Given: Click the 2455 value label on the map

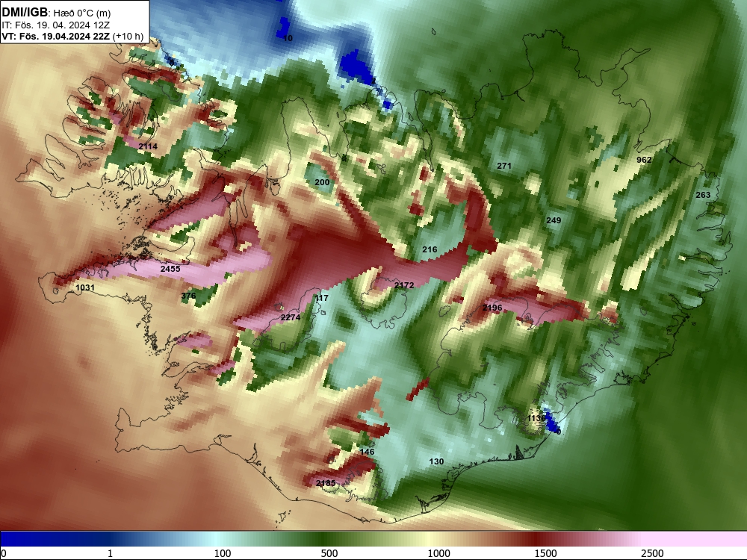Looking at the screenshot, I should click(x=170, y=269).
